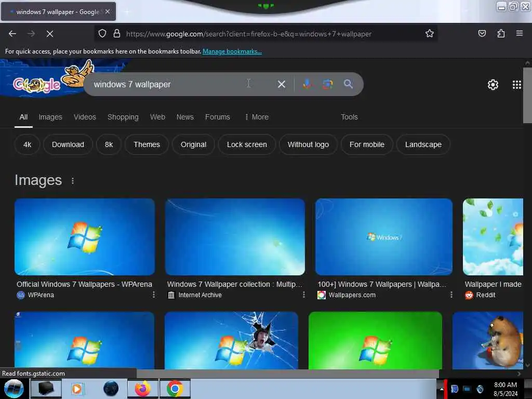Open Windows 7 Wallpaper collection Internet Archive link

(234, 284)
